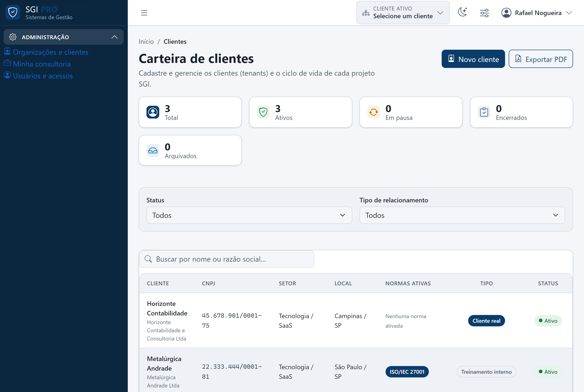Click the Arquivados inbox icon
584x392 pixels.
coord(153,150)
